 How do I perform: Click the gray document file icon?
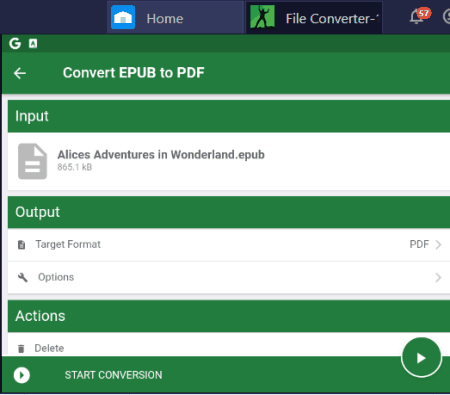pyautogui.click(x=32, y=161)
